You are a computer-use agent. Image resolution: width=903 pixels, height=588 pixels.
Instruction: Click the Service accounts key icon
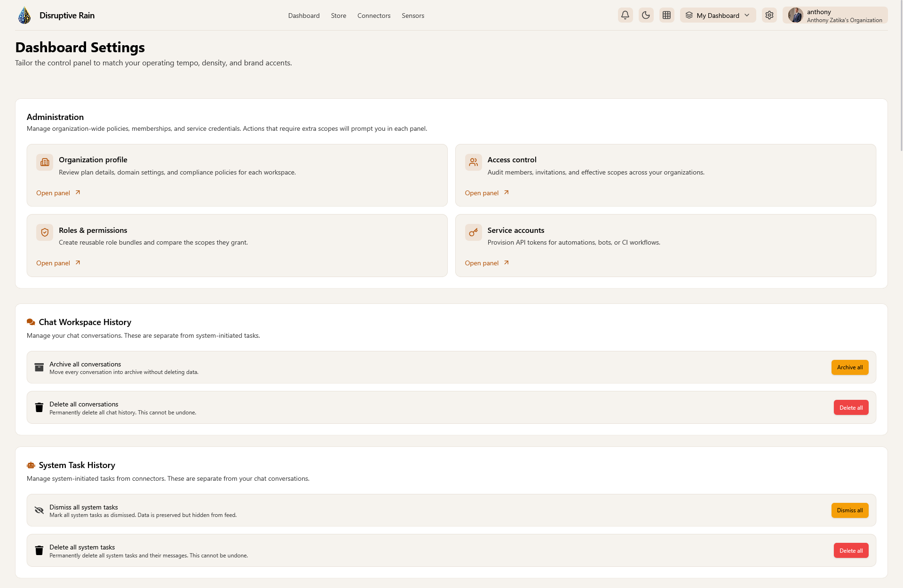[x=473, y=232]
